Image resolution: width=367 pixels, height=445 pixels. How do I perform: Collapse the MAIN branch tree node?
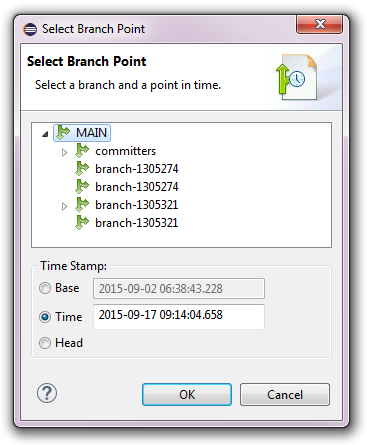pos(45,134)
